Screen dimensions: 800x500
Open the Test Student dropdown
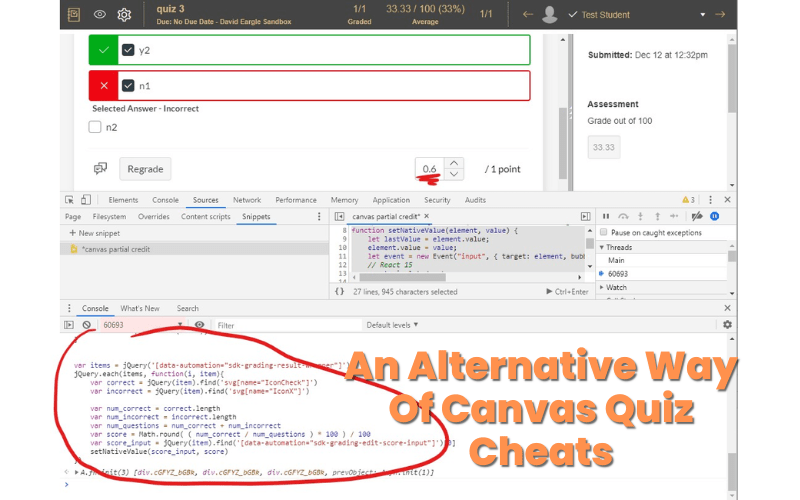703,15
